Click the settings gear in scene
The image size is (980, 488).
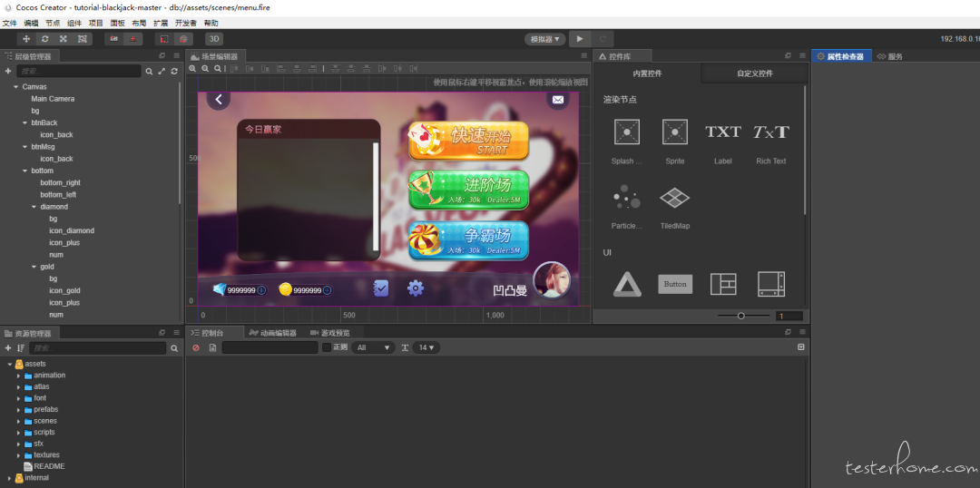(416, 288)
